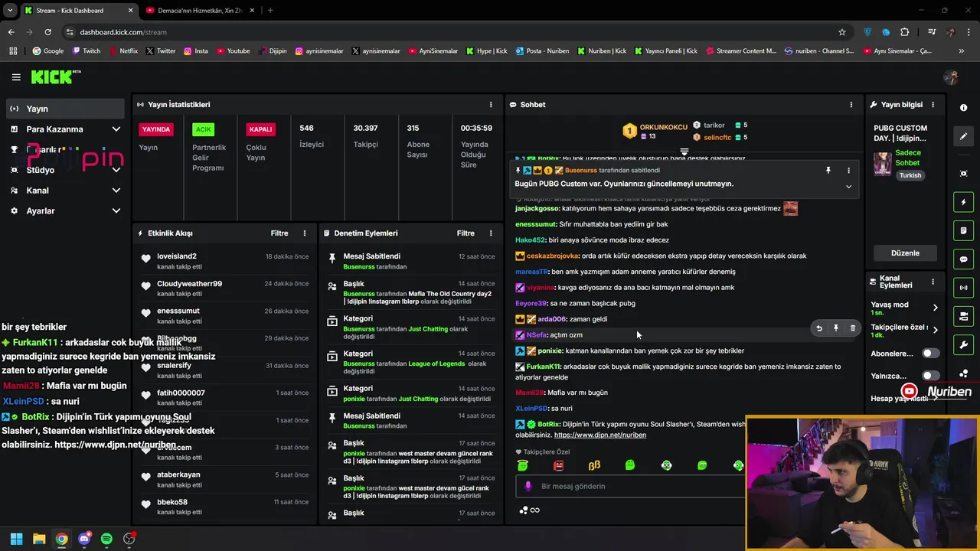Open the Yayın istatistikleri panel options menu
The height and width of the screenshot is (551, 980).
491,105
